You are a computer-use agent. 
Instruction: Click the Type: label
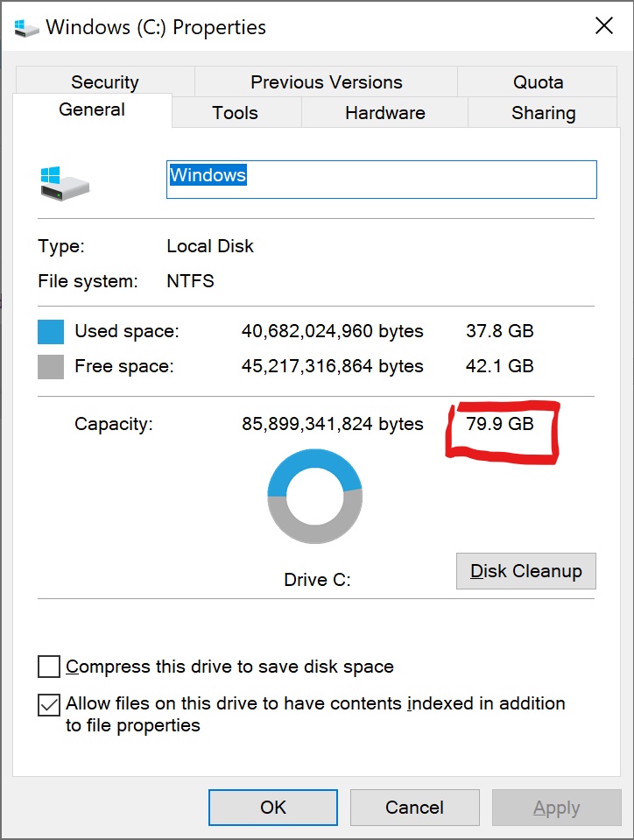coord(61,246)
